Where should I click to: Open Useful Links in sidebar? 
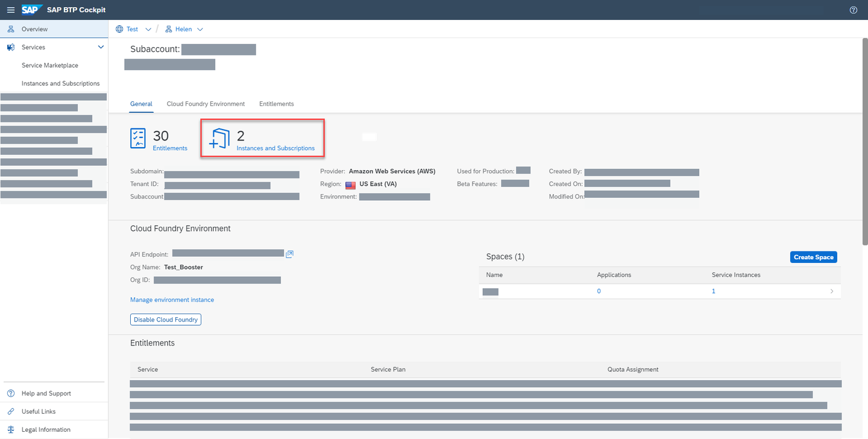coord(39,411)
